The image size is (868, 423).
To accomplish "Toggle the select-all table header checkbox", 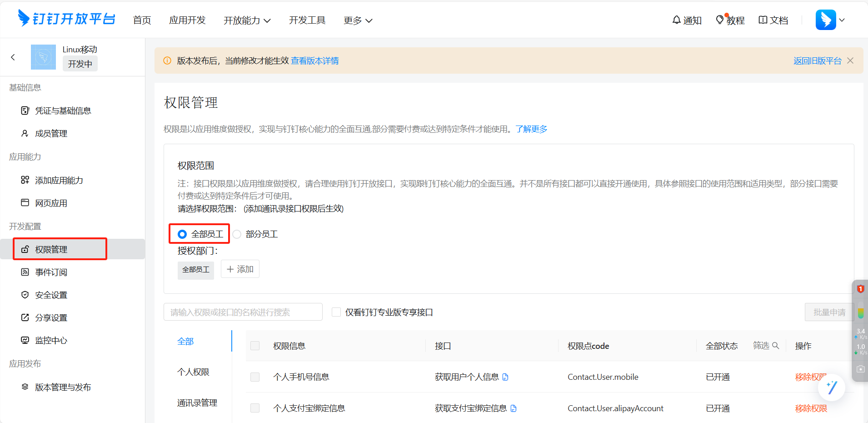I will tap(255, 346).
